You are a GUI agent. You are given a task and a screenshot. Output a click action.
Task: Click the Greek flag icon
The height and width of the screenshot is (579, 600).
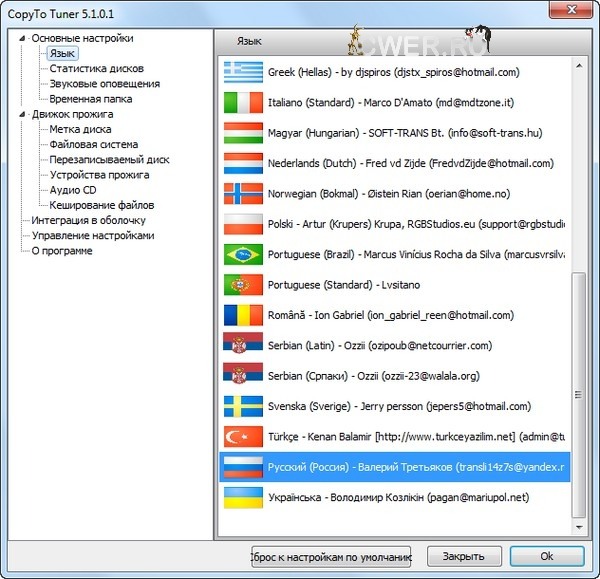click(x=241, y=72)
